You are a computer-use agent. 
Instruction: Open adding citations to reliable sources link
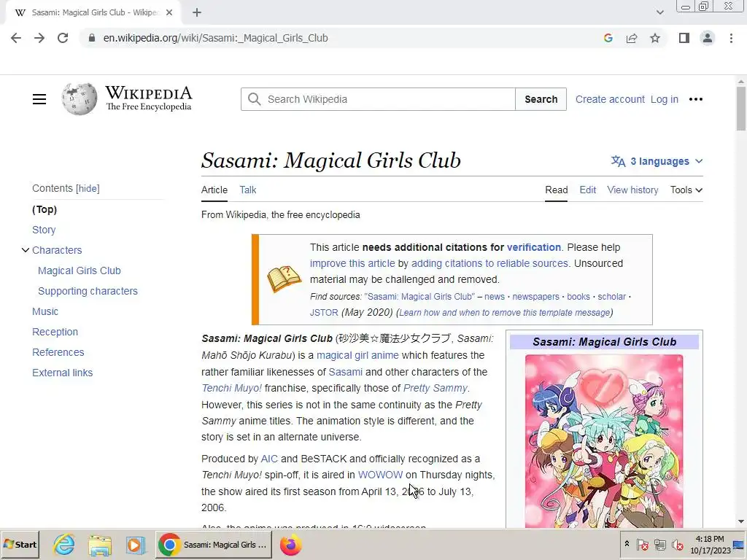[x=489, y=264]
